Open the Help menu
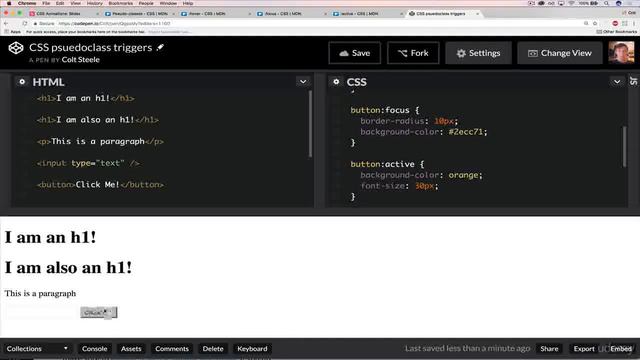Screen dimensions: 640x360 (x=188, y=3)
